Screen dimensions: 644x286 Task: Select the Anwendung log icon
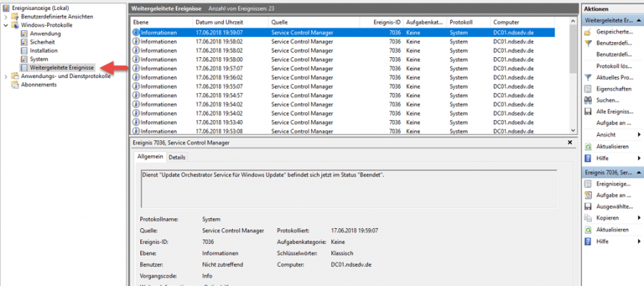[24, 34]
